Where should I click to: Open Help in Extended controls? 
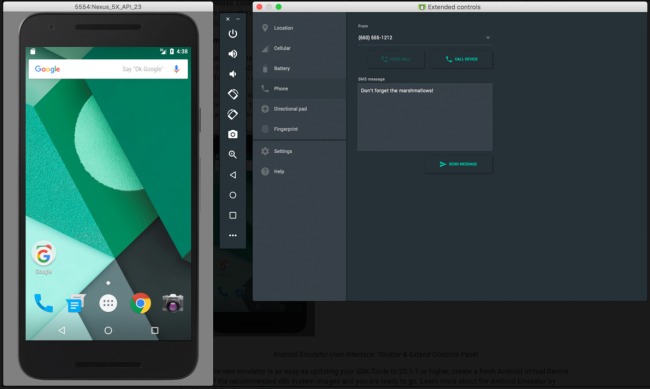(x=299, y=171)
